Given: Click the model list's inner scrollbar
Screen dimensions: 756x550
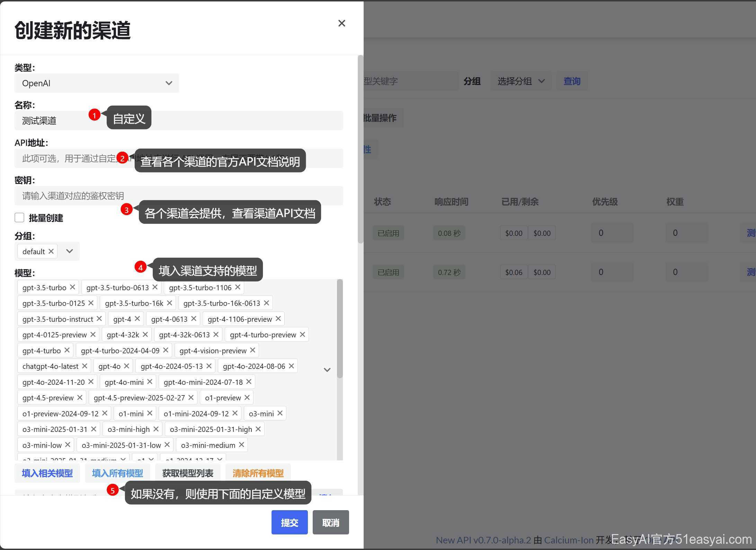Looking at the screenshot, I should click(x=340, y=328).
